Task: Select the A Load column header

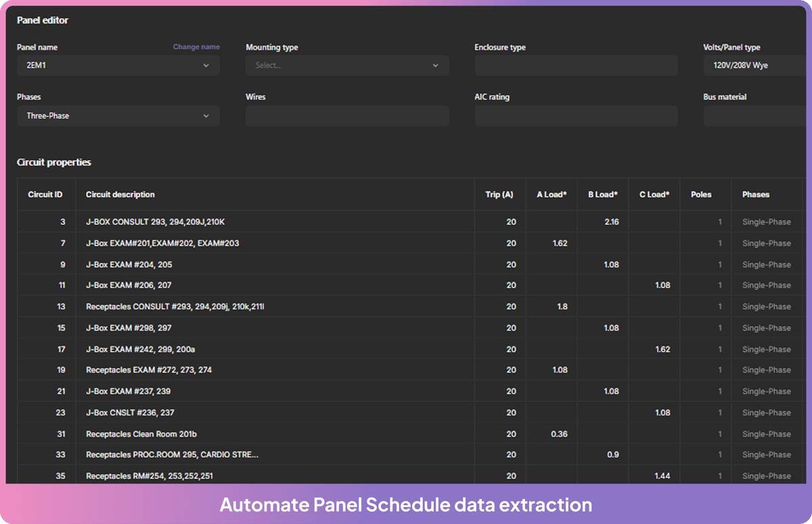Action: tap(551, 195)
